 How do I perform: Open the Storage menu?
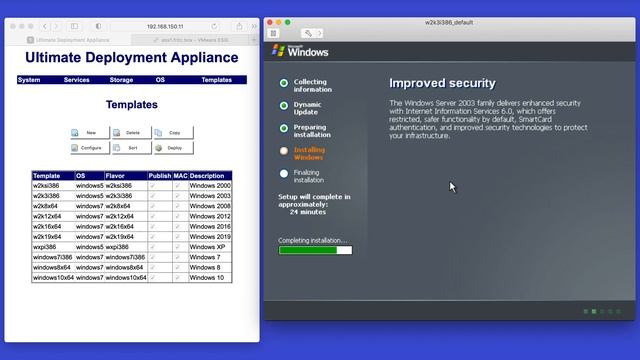pyautogui.click(x=121, y=80)
